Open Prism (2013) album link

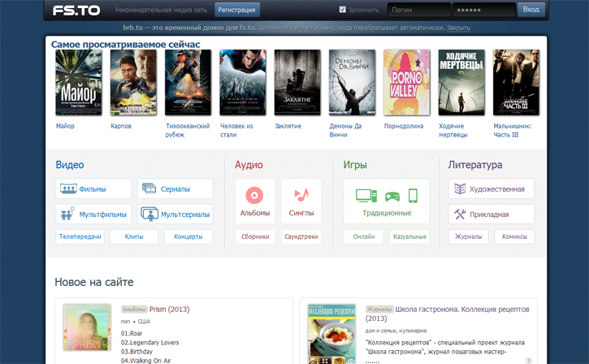[168, 309]
